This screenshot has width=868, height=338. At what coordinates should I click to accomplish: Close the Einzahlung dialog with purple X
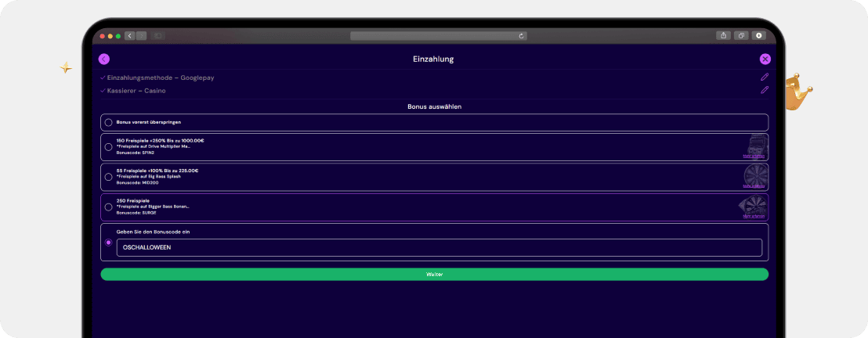tap(765, 59)
